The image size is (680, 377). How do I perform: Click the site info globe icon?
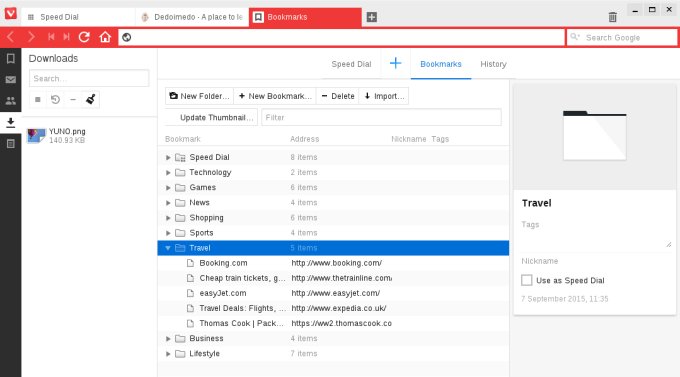127,37
